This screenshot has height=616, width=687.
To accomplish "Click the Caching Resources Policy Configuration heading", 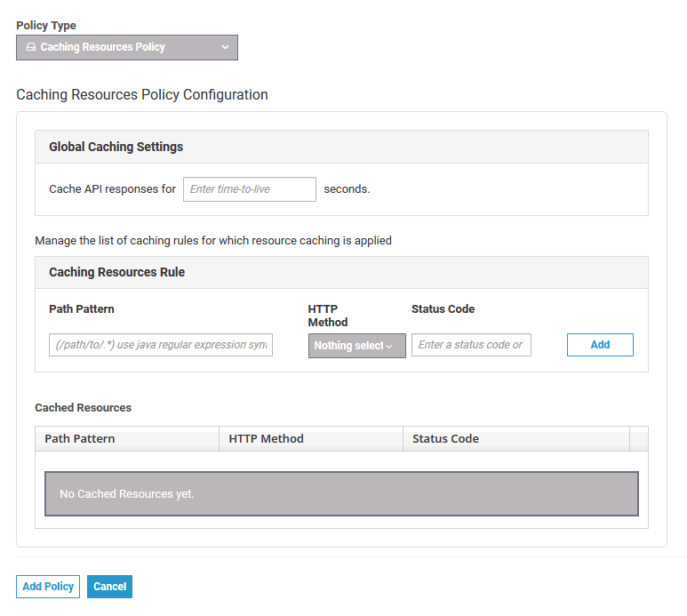I will tap(142, 94).
